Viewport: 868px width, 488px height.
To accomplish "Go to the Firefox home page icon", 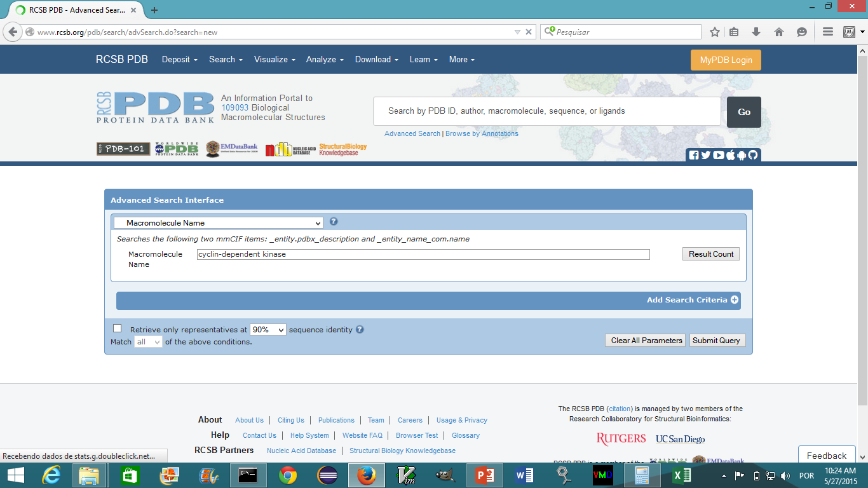I will (x=779, y=32).
